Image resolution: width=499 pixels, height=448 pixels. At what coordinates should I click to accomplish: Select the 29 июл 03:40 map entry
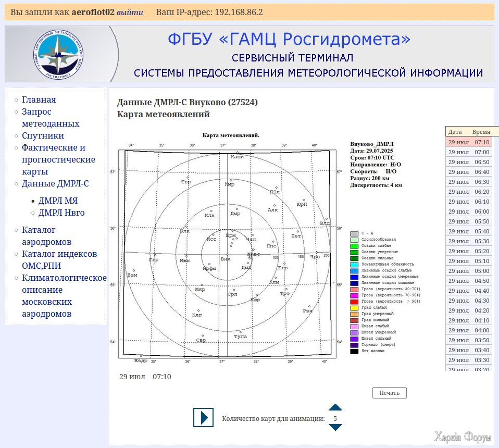coord(469,350)
